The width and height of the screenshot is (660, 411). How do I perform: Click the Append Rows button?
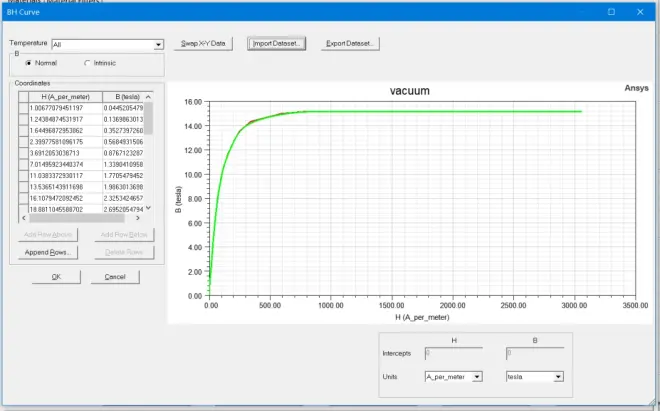[48, 252]
